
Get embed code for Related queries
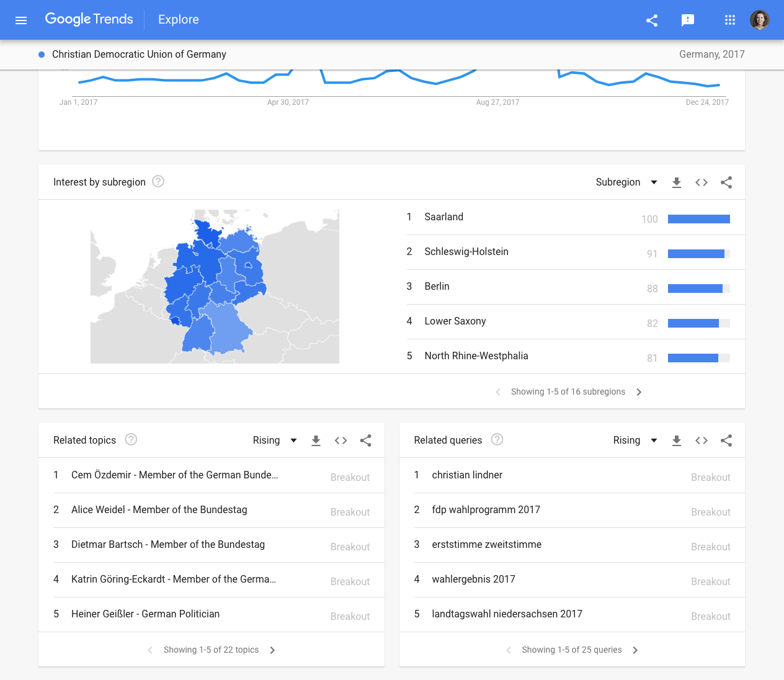702,441
